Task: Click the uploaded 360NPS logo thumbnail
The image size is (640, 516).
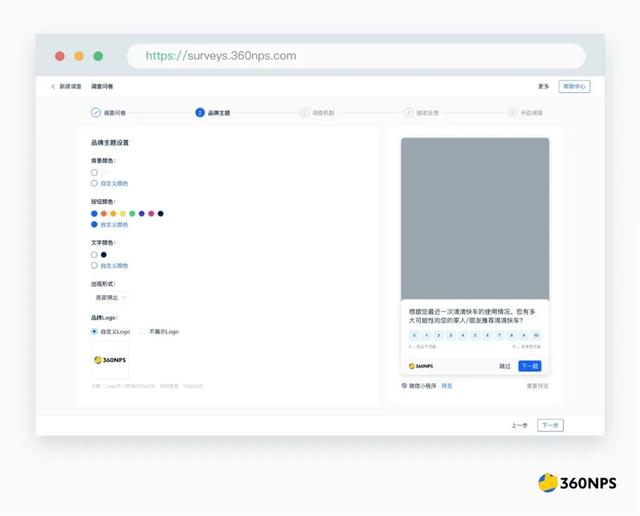Action: click(x=110, y=360)
